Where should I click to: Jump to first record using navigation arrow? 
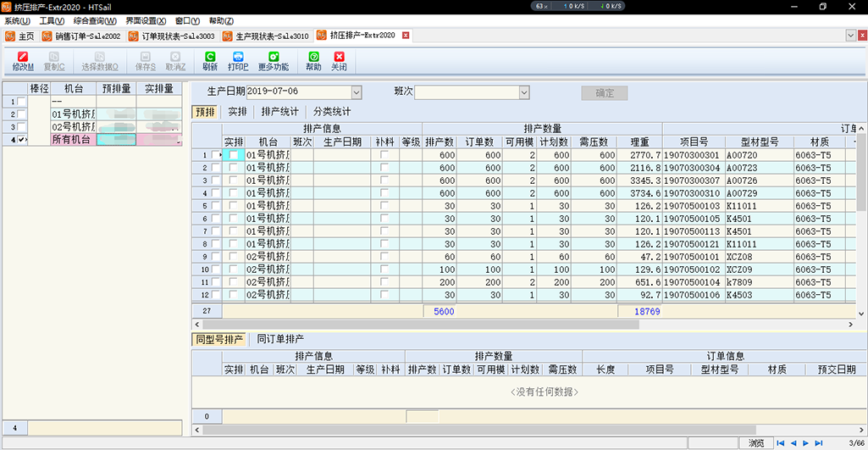click(x=781, y=443)
